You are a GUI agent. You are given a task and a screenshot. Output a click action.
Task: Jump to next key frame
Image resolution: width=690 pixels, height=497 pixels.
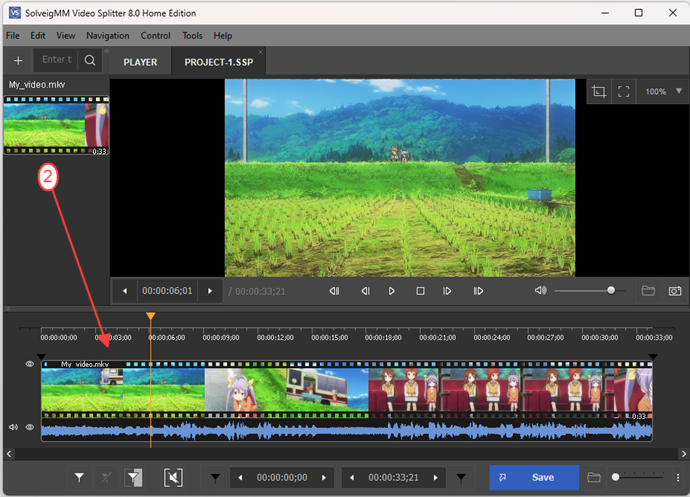coord(478,291)
